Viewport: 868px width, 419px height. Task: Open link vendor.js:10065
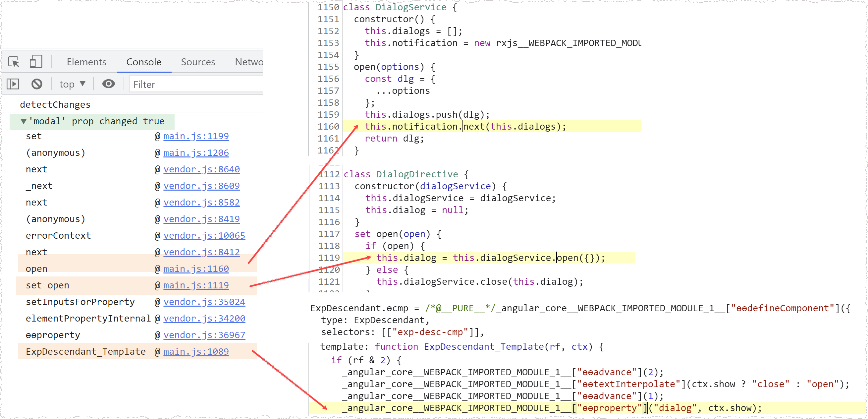pos(204,235)
